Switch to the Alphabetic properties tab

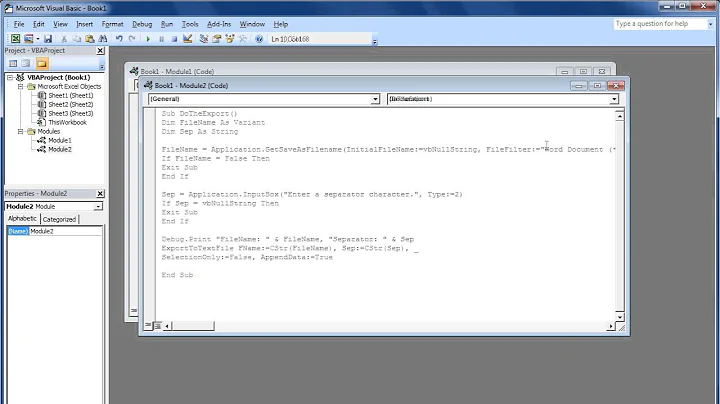[22, 219]
